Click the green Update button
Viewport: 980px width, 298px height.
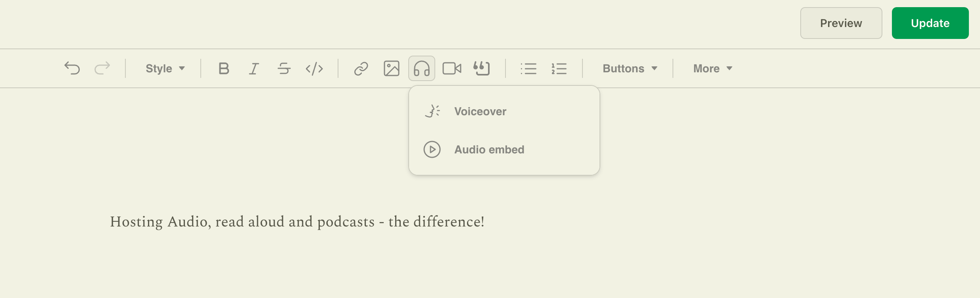pos(930,23)
